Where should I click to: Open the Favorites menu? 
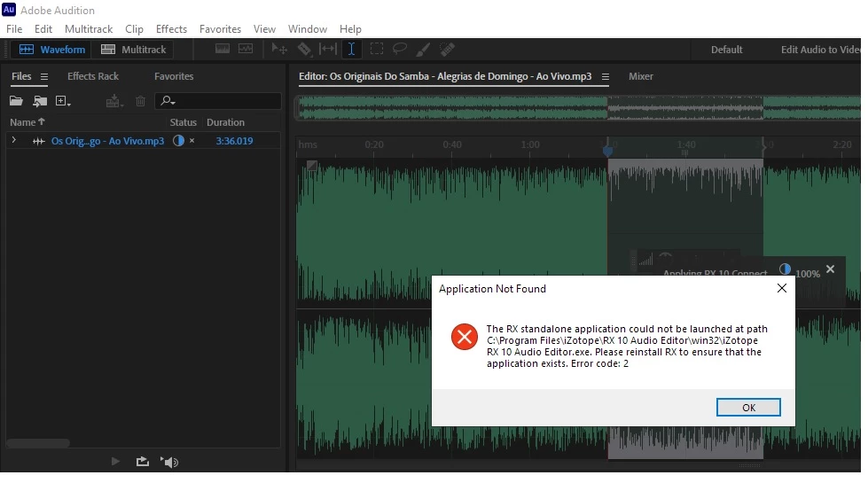(x=220, y=28)
